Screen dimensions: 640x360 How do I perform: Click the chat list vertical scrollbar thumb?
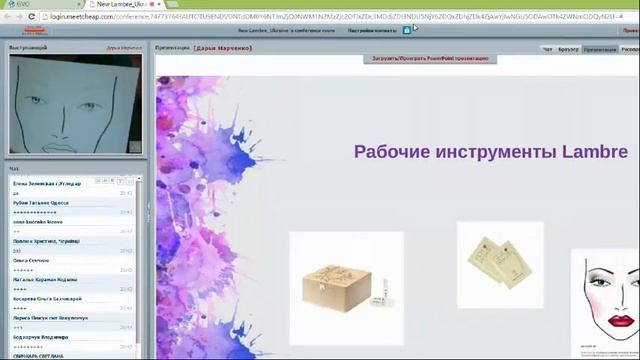[138, 261]
